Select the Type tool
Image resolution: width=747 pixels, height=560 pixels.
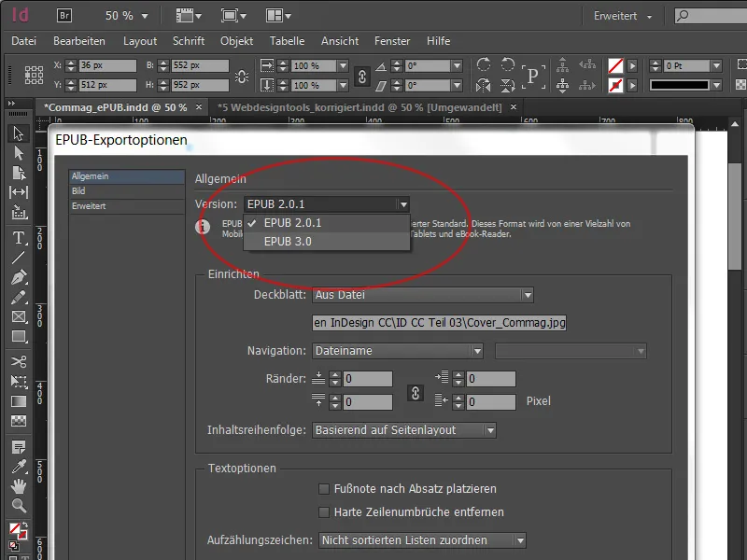coord(18,238)
